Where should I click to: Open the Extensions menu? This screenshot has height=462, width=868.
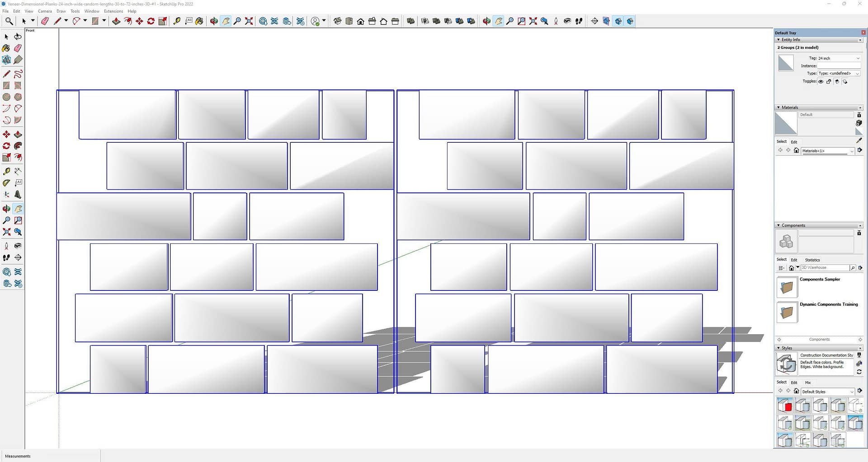point(113,11)
